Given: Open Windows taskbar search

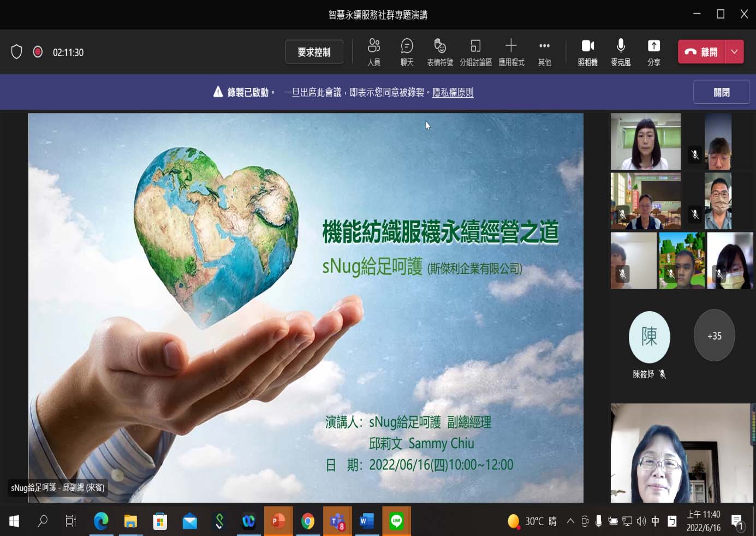Looking at the screenshot, I should point(43,521).
